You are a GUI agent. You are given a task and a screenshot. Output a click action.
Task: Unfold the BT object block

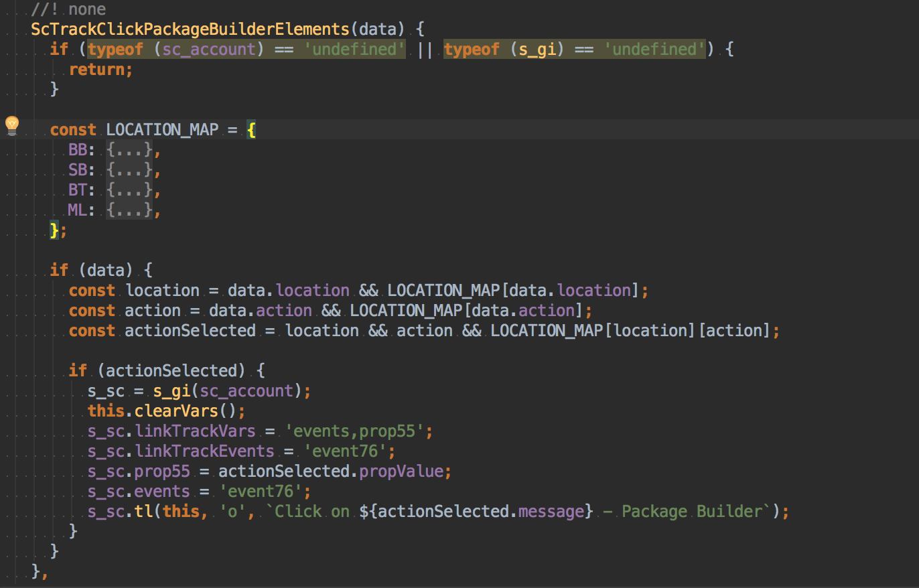point(129,190)
